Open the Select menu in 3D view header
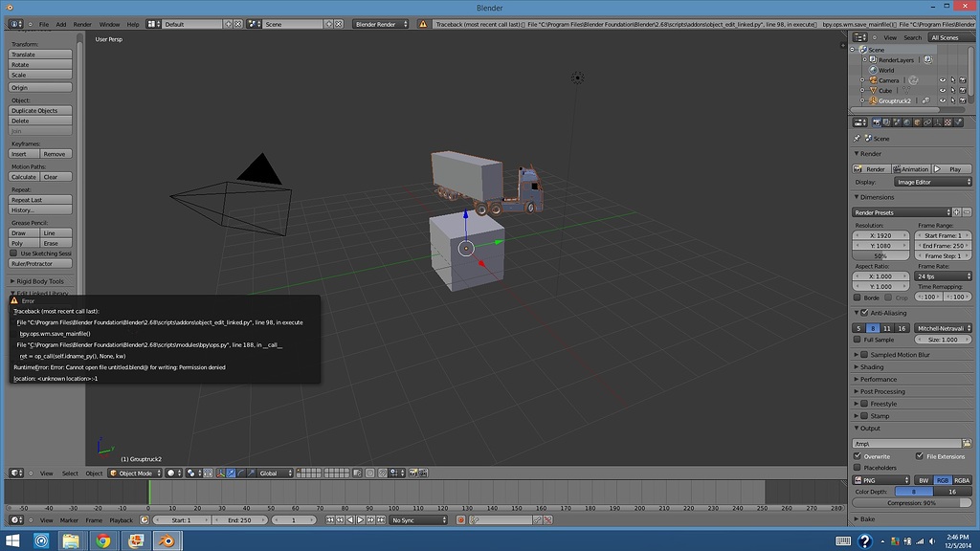This screenshot has height=551, width=980. tap(70, 474)
